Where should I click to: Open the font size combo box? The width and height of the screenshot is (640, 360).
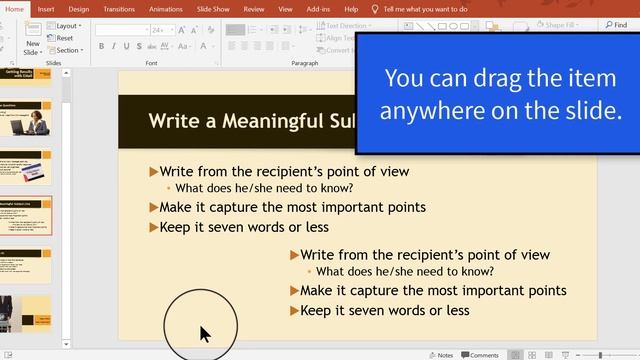point(163,30)
